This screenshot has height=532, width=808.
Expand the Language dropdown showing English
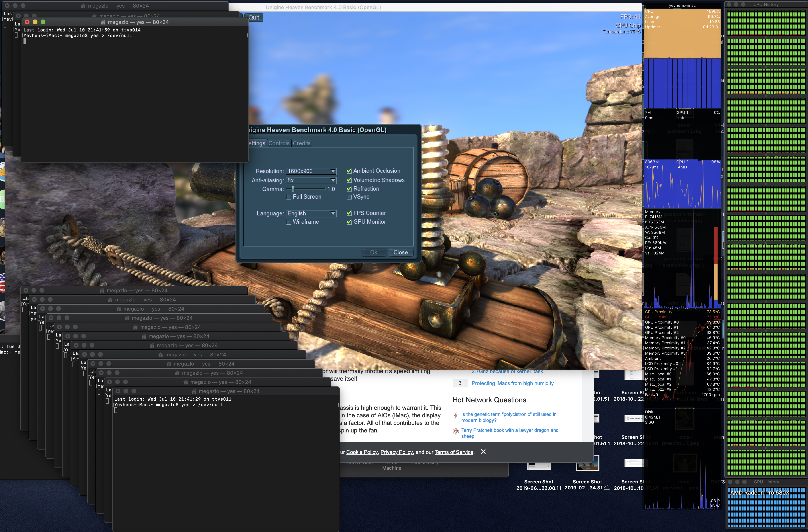click(311, 213)
